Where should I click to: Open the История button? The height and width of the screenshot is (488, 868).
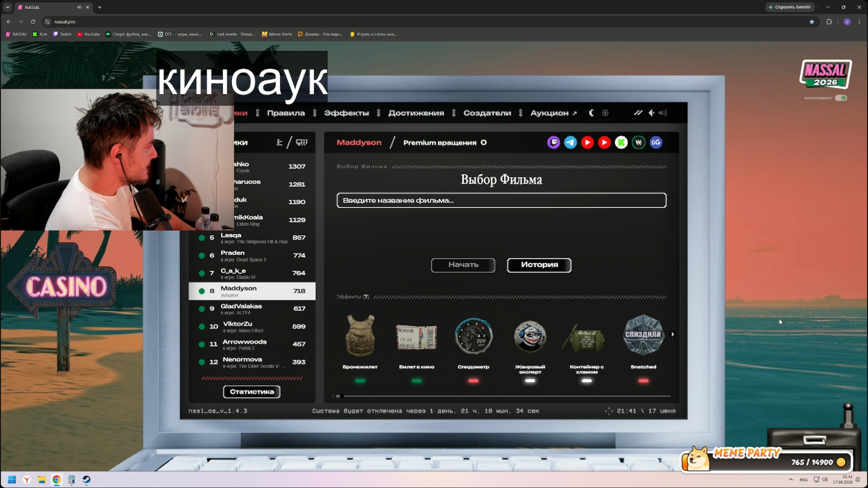pos(539,265)
